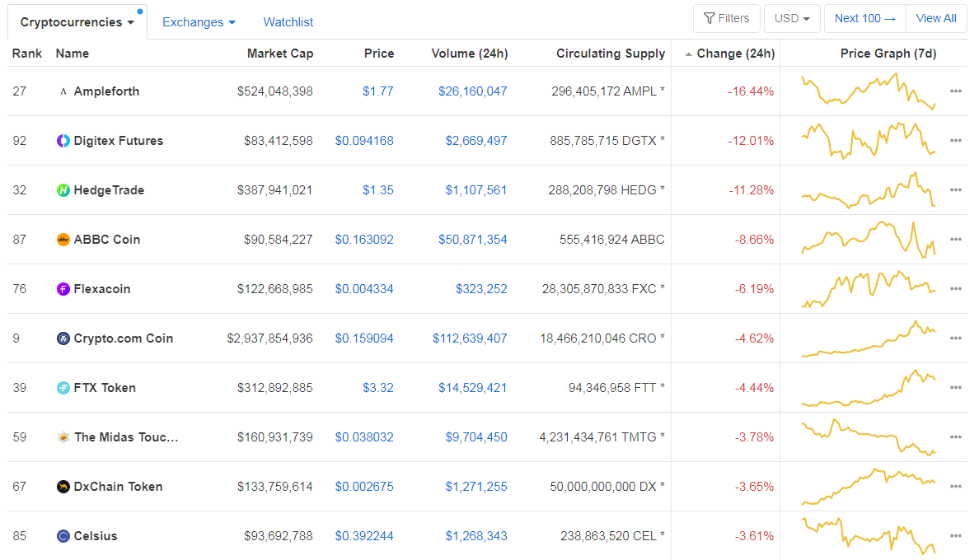Image resolution: width=979 pixels, height=560 pixels.
Task: Open Ampleforth 7-day price graph
Action: point(869,91)
